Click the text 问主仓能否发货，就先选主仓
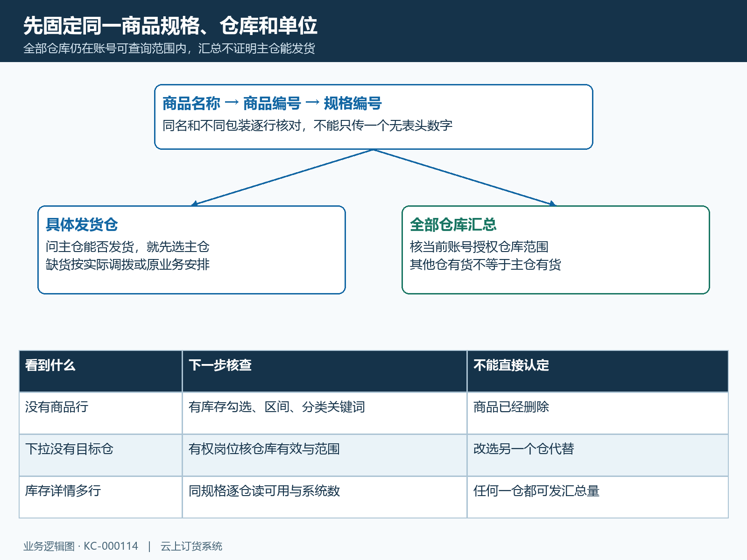Viewport: 747px width, 560px height. click(x=127, y=247)
